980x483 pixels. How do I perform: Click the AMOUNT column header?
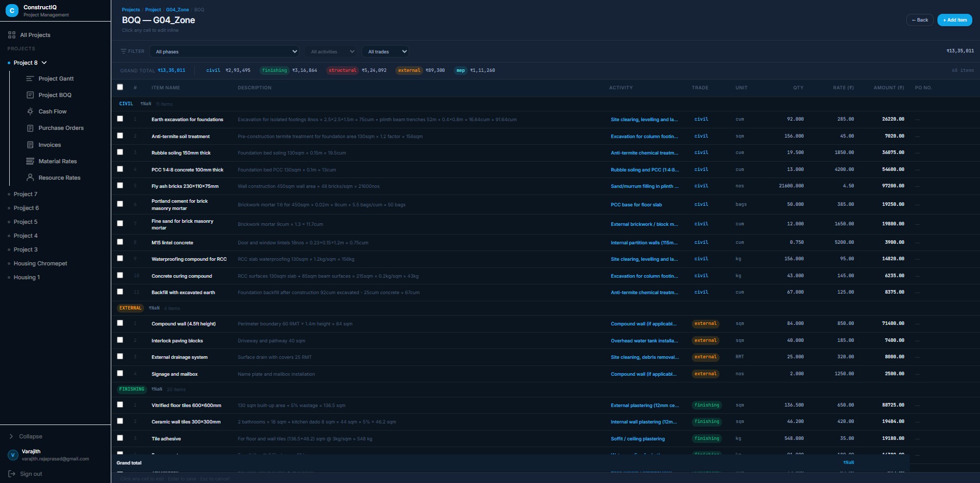point(889,88)
